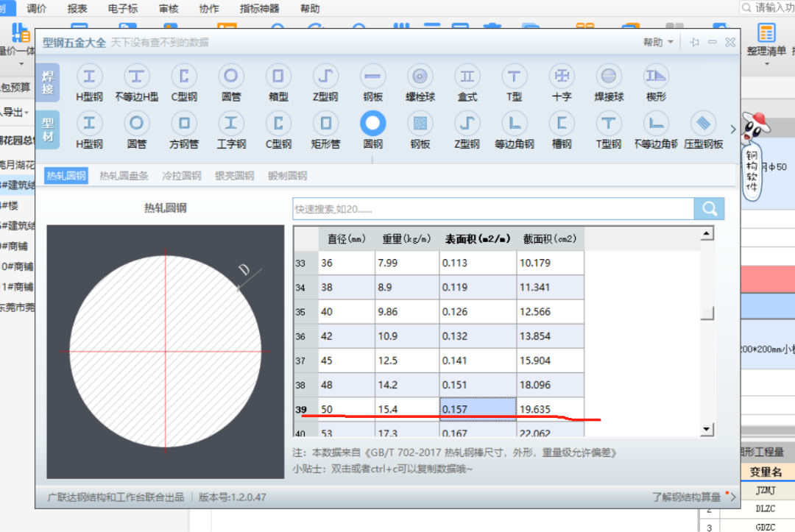Image resolution: width=795 pixels, height=532 pixels.
Task: Select the 方钢管 profile icon
Action: tap(184, 123)
